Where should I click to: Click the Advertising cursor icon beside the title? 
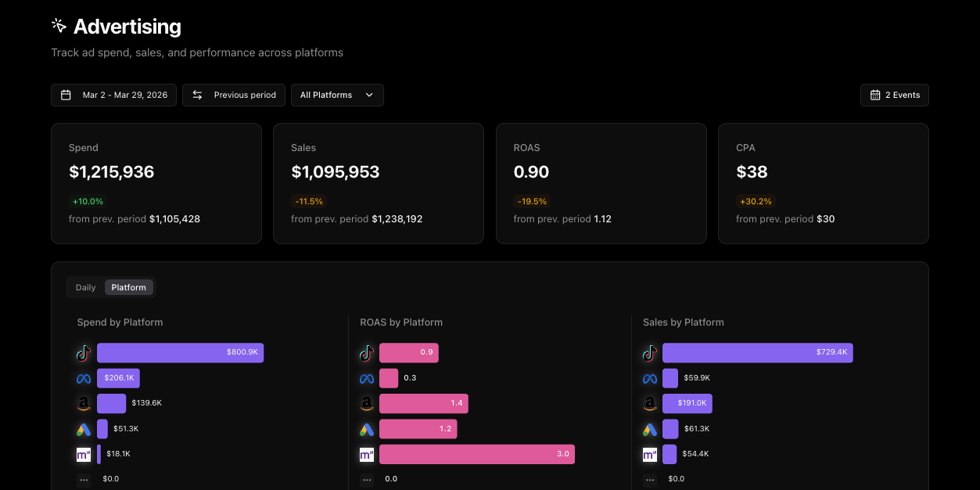click(x=59, y=26)
